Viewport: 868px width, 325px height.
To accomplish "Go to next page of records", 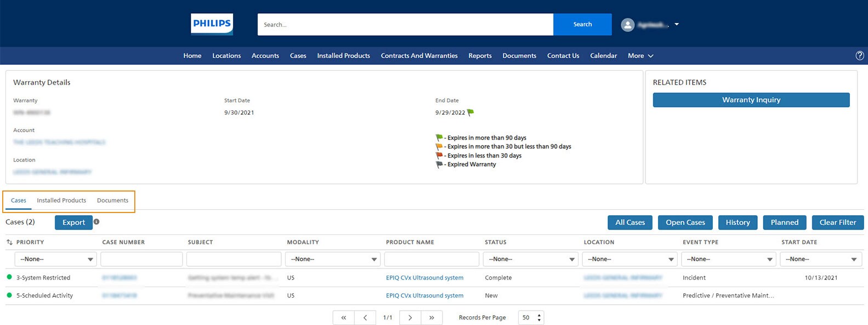I will (410, 317).
